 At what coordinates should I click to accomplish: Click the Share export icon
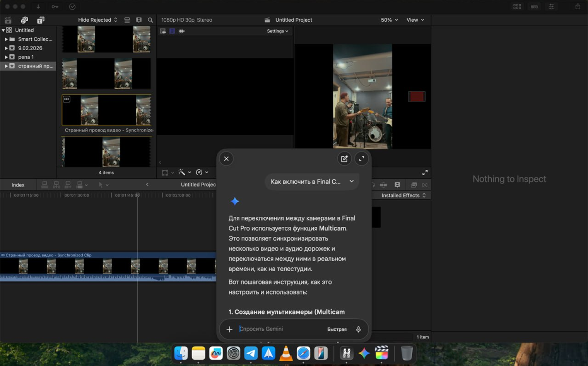[578, 7]
